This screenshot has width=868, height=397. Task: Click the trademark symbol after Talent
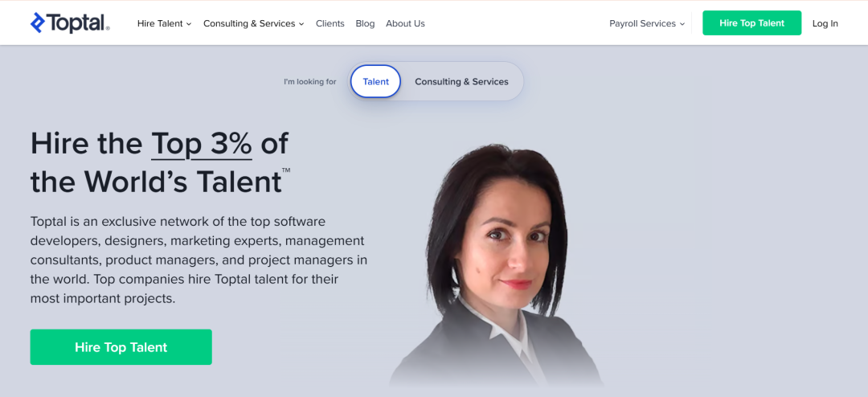[x=286, y=170]
